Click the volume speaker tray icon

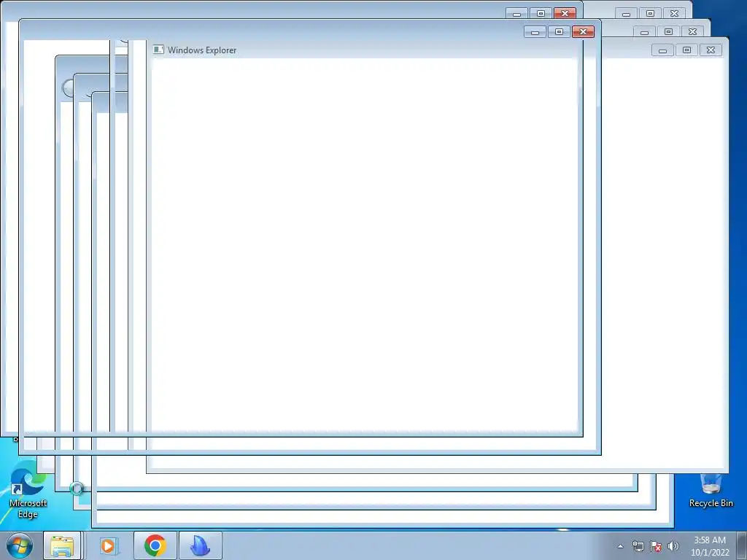(x=673, y=546)
